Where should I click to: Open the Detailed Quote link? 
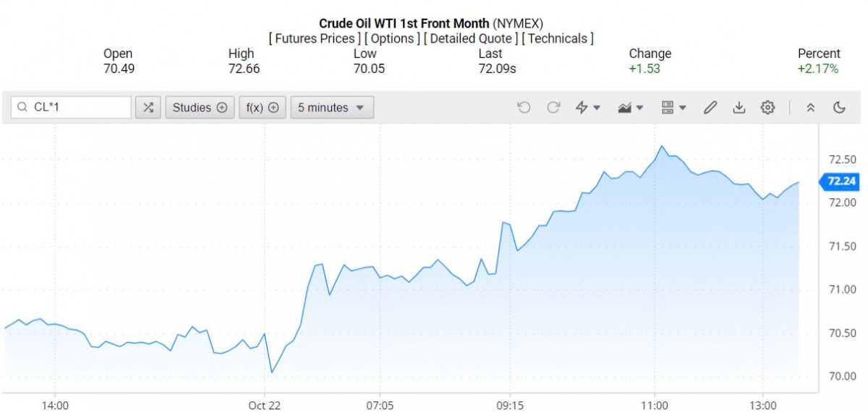(471, 38)
